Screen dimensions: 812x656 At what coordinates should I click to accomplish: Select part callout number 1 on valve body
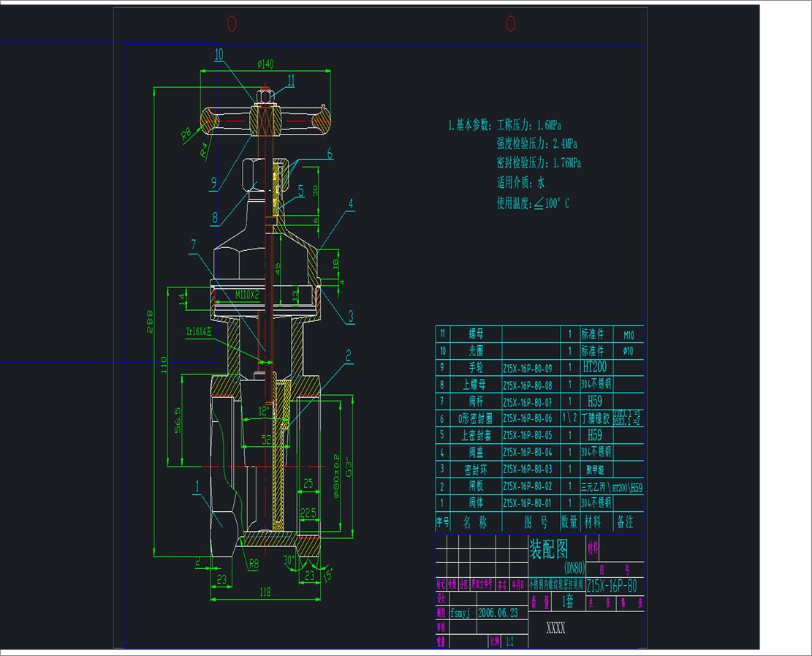click(x=197, y=484)
